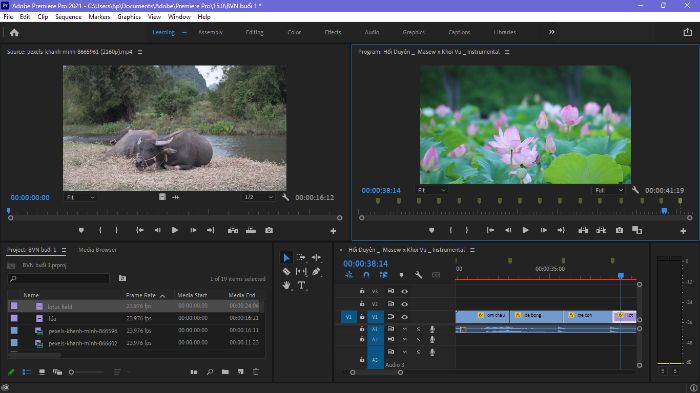Screen dimensions: 700x393
Task: Select the Pen tool
Action: [316, 272]
